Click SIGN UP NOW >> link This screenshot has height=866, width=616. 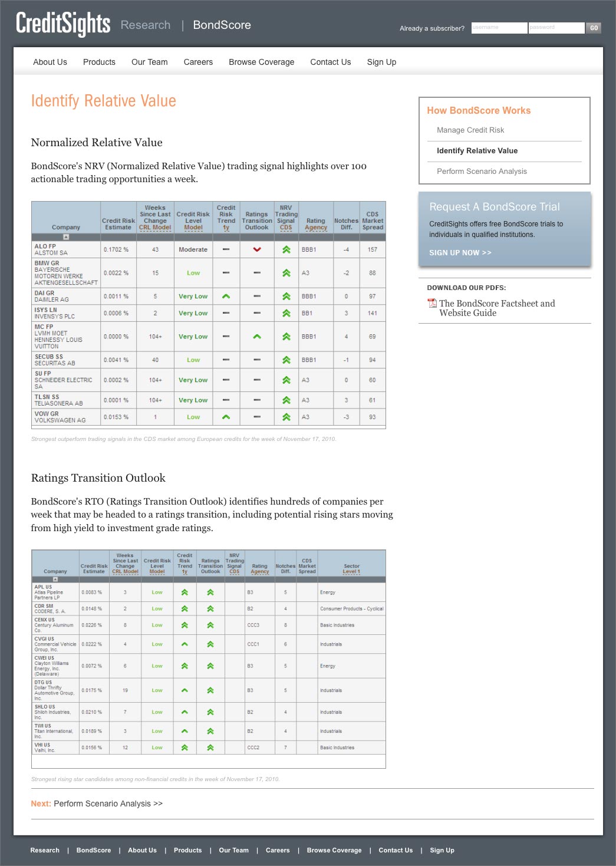tap(460, 253)
